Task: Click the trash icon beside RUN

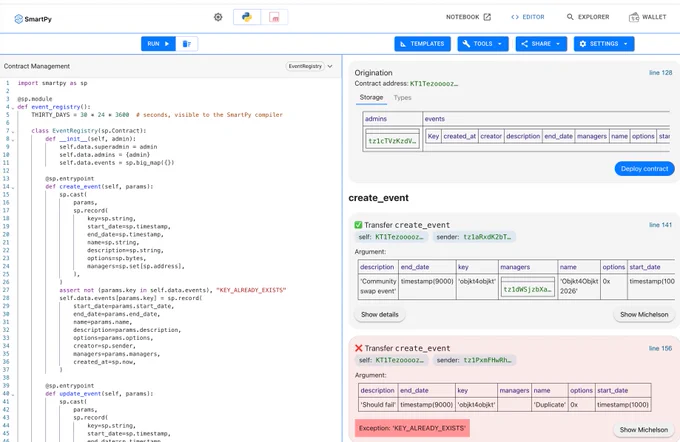Action: [187, 44]
